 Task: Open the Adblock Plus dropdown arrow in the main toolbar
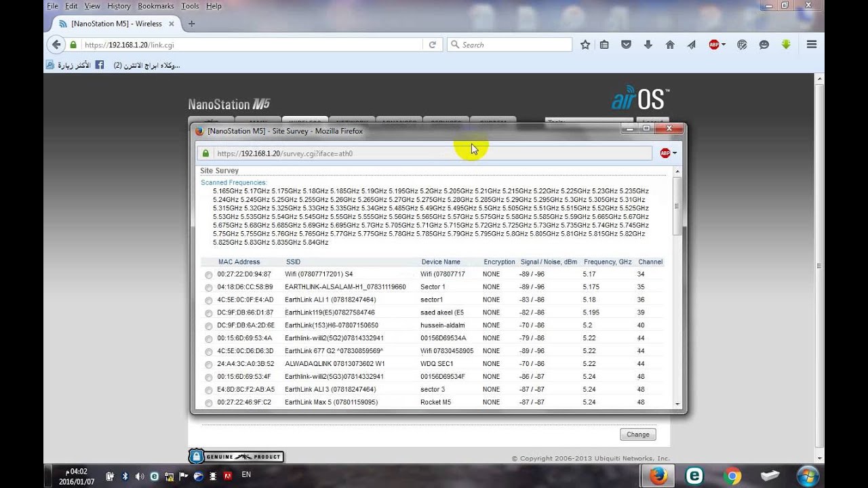pos(724,45)
